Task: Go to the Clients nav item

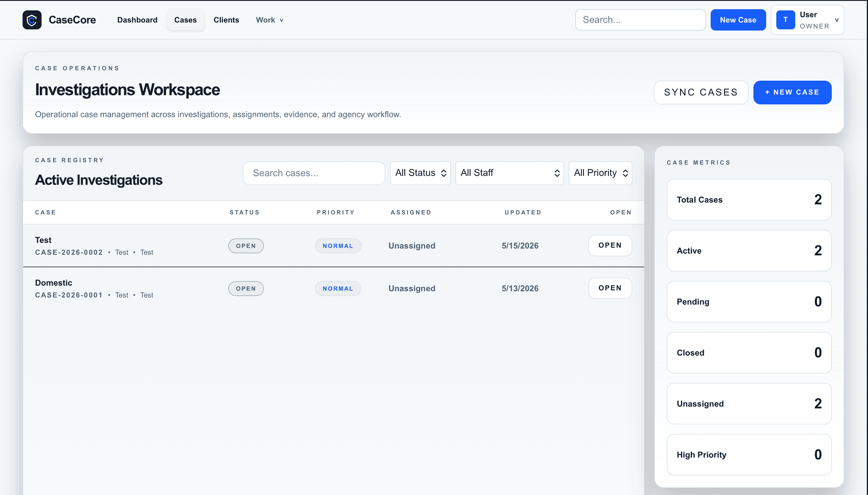Action: pos(226,20)
